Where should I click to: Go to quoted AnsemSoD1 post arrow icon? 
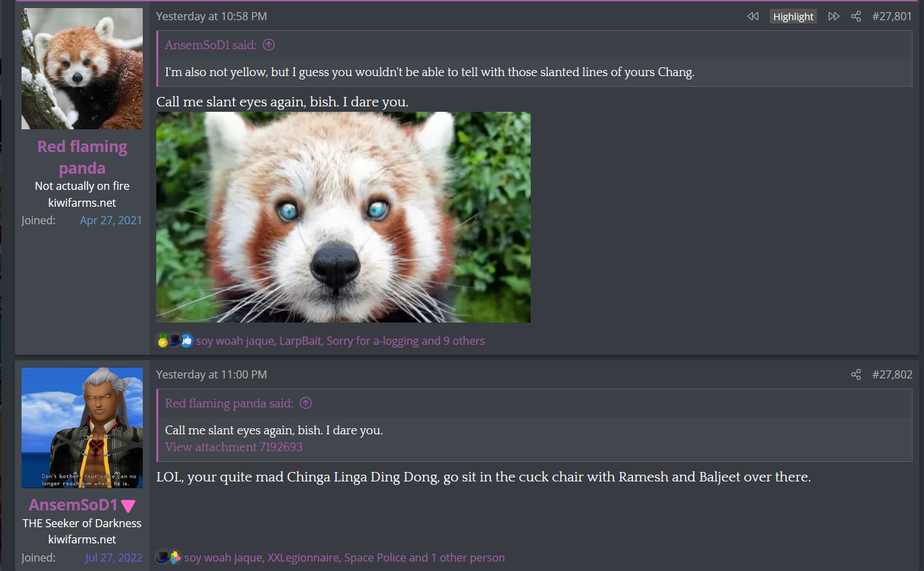[x=269, y=45]
